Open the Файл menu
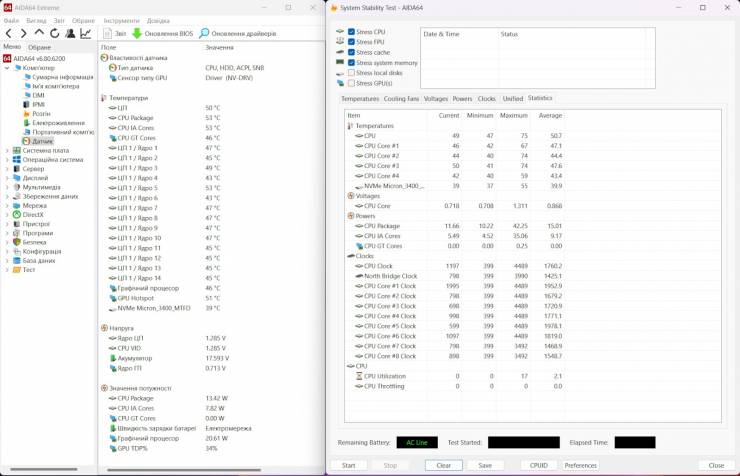Image resolution: width=740 pixels, height=476 pixels. click(11, 21)
